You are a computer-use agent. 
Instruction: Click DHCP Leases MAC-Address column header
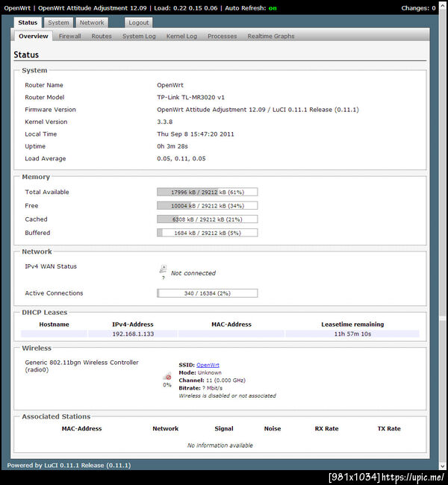[x=231, y=325]
